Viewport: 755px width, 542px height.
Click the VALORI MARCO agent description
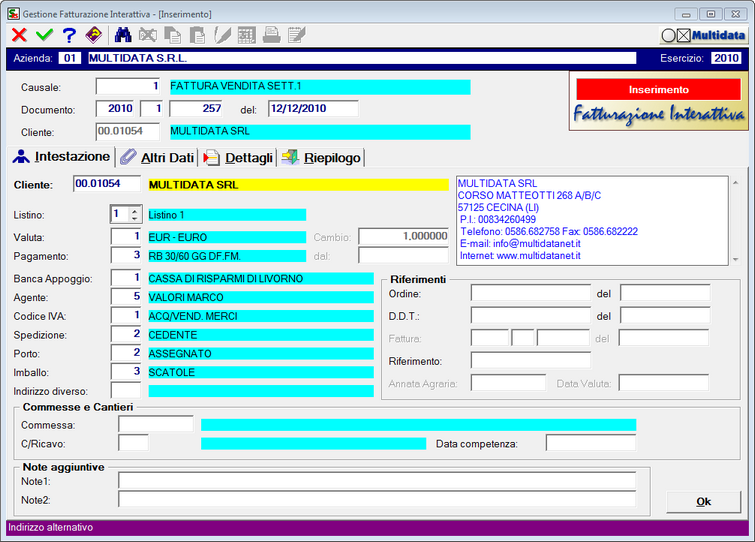click(261, 297)
